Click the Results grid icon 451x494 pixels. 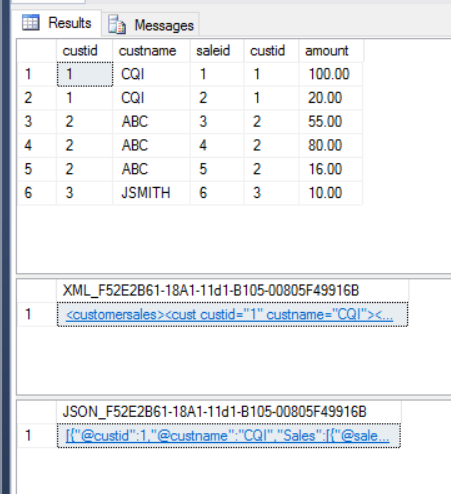click(31, 23)
